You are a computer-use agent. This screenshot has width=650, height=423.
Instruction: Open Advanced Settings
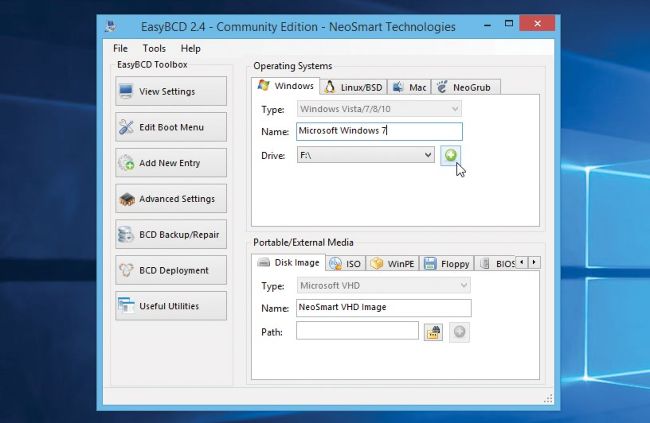[x=170, y=199]
